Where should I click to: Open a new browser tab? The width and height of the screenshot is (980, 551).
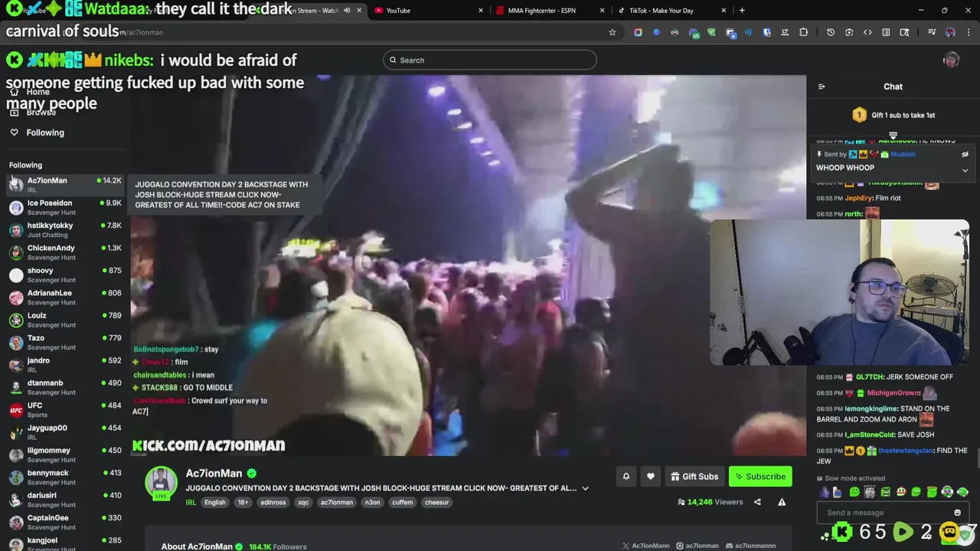click(x=741, y=11)
